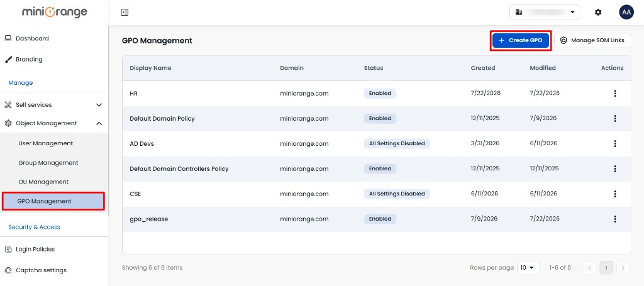644x286 pixels.
Task: Open actions menu for CSE row
Action: coord(615,194)
